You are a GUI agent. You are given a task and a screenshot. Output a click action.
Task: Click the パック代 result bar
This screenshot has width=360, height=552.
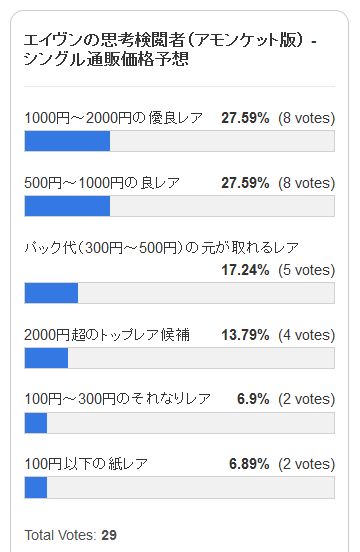pyautogui.click(x=179, y=293)
